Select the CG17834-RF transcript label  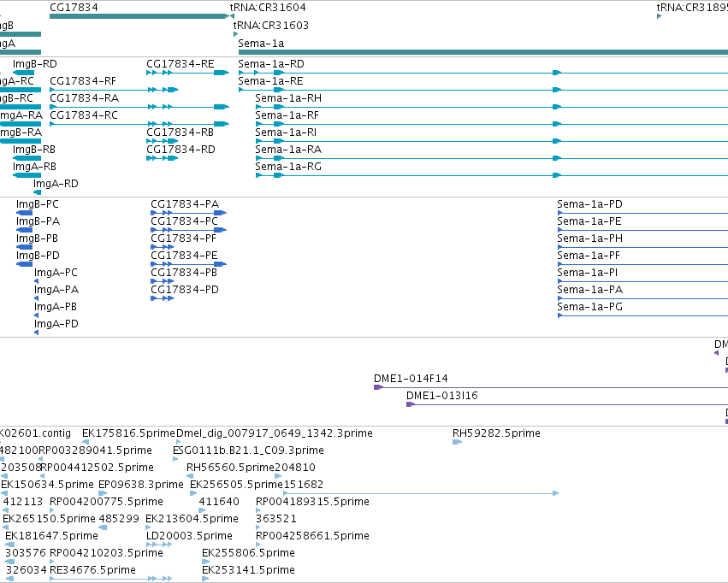tap(83, 81)
